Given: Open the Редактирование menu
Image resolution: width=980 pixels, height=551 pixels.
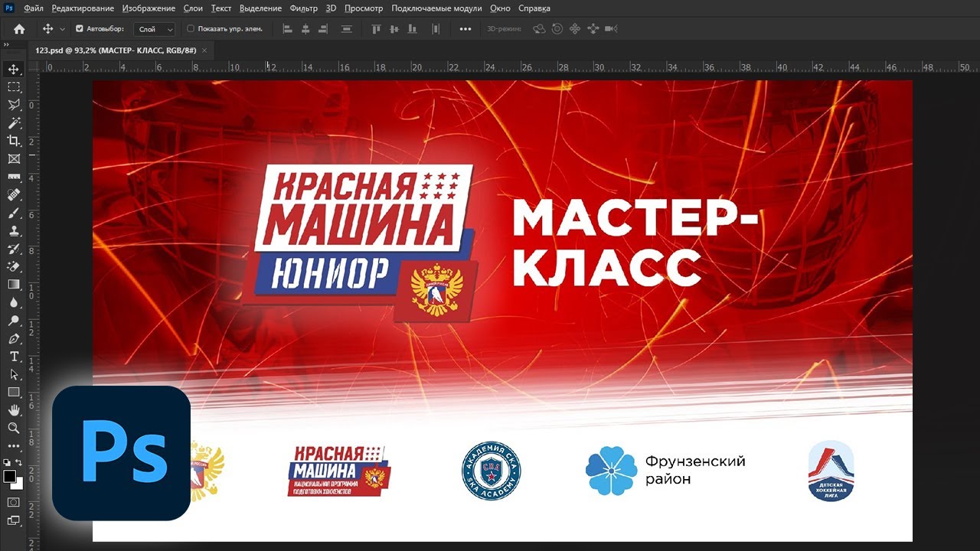Looking at the screenshot, I should point(83,8).
